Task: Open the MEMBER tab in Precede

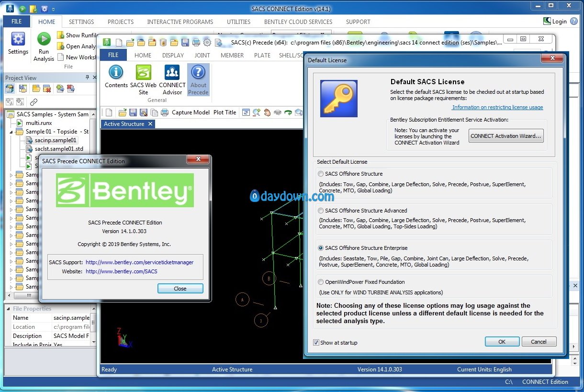Action: click(232, 55)
